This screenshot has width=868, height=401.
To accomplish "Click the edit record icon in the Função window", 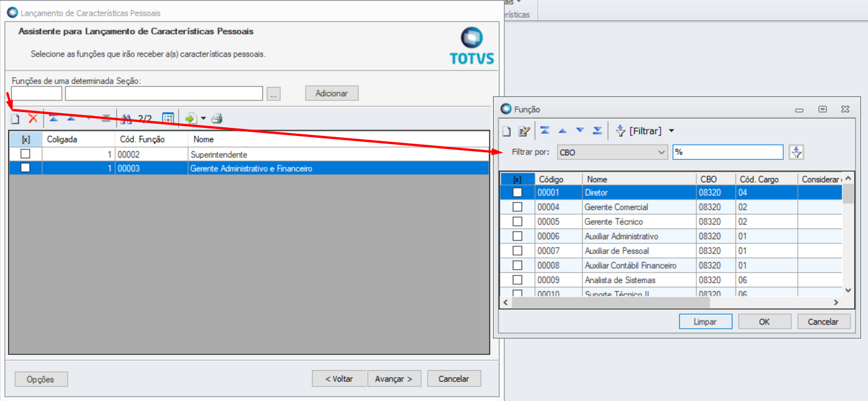I will tap(524, 131).
